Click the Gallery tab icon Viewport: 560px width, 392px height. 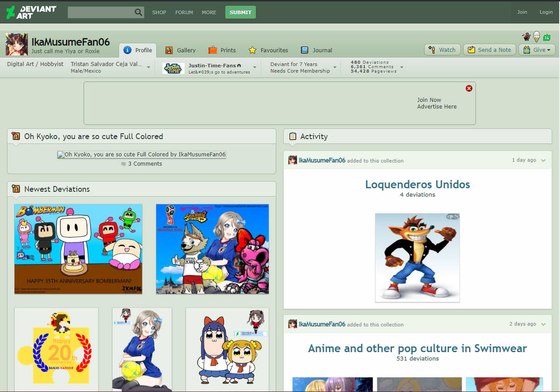(x=169, y=50)
